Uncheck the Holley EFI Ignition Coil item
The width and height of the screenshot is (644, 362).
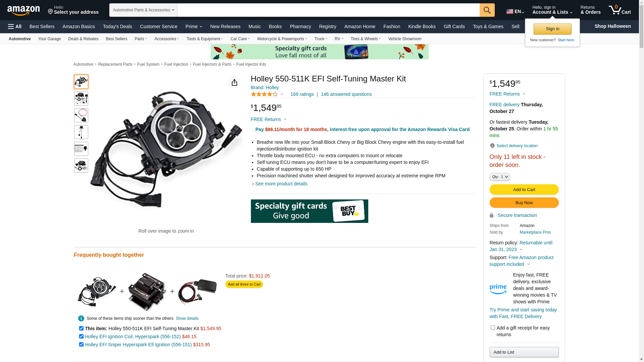[x=81, y=336]
